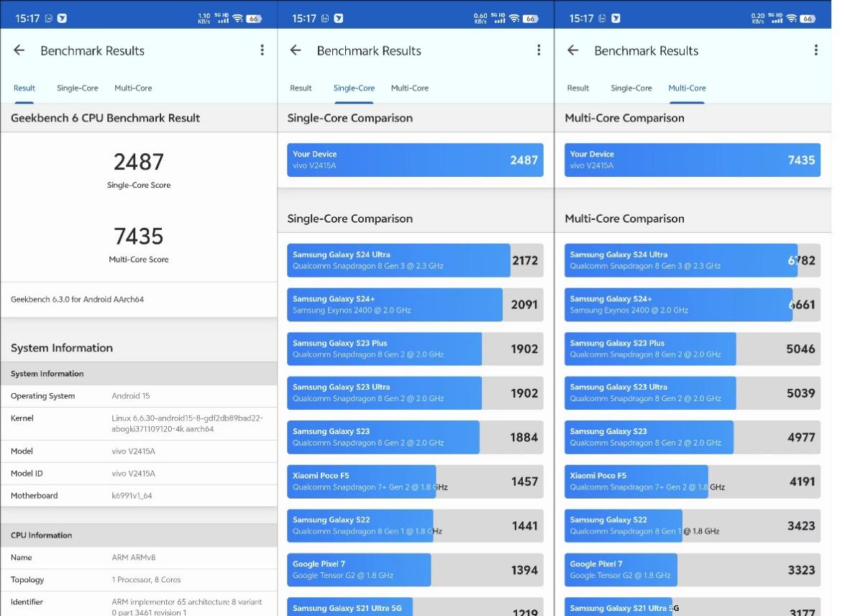Select Galaxy S24 Ultra single-core bar scoring 2172

(x=415, y=261)
